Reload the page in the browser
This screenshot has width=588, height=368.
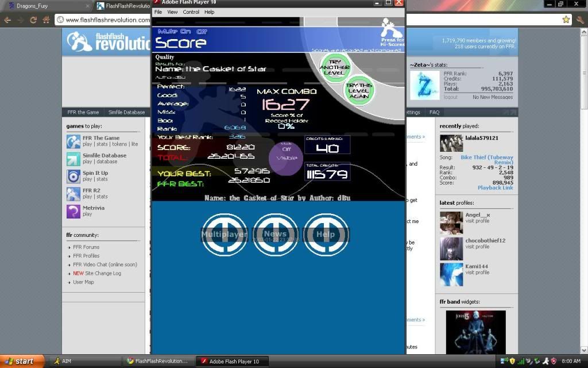pos(33,20)
